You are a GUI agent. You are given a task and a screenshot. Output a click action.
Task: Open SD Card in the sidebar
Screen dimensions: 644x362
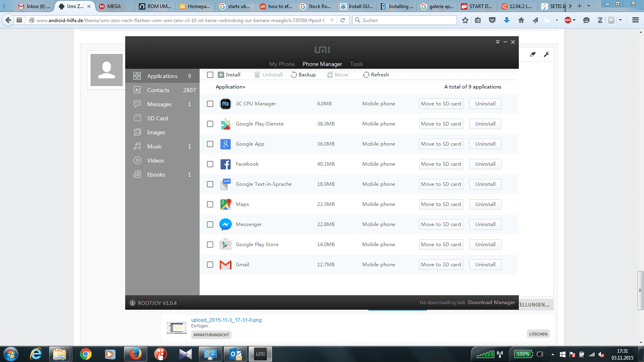click(x=162, y=118)
